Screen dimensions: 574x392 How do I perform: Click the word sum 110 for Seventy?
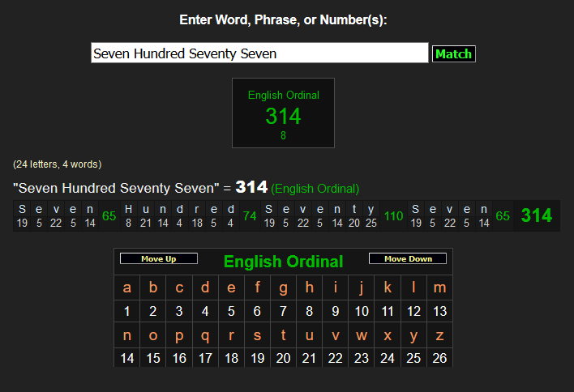(393, 216)
